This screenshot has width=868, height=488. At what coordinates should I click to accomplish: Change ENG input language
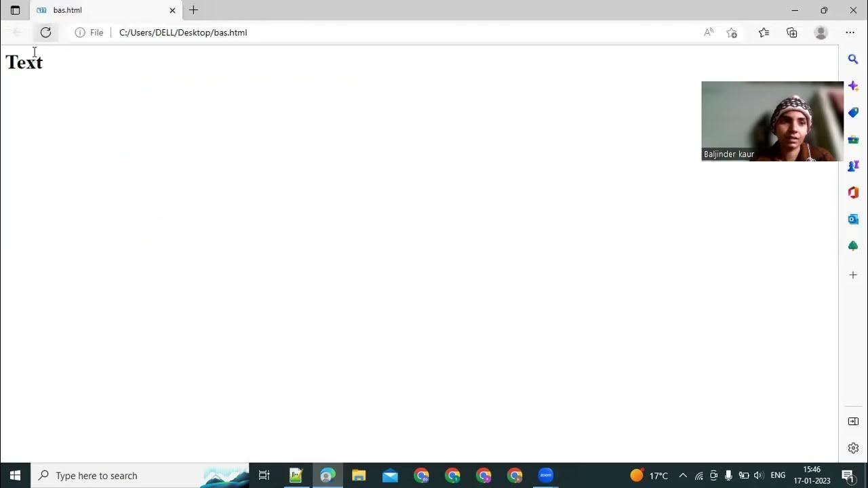point(778,475)
